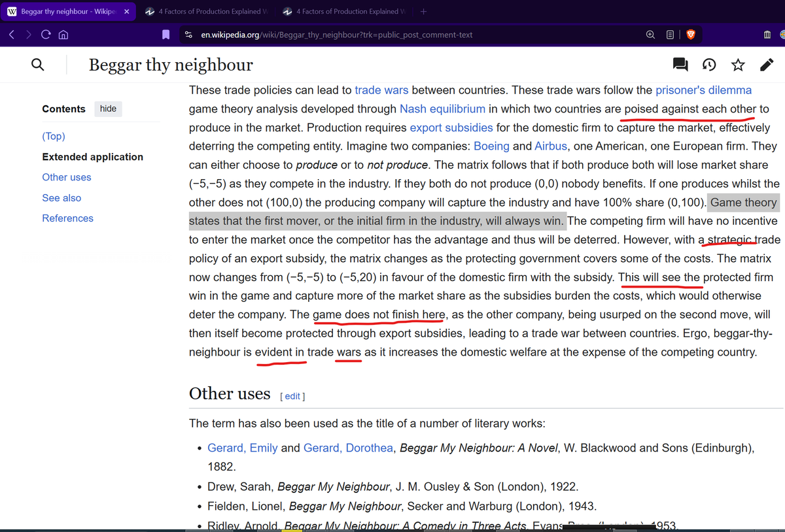Reload the current Wikipedia page

pyautogui.click(x=46, y=35)
